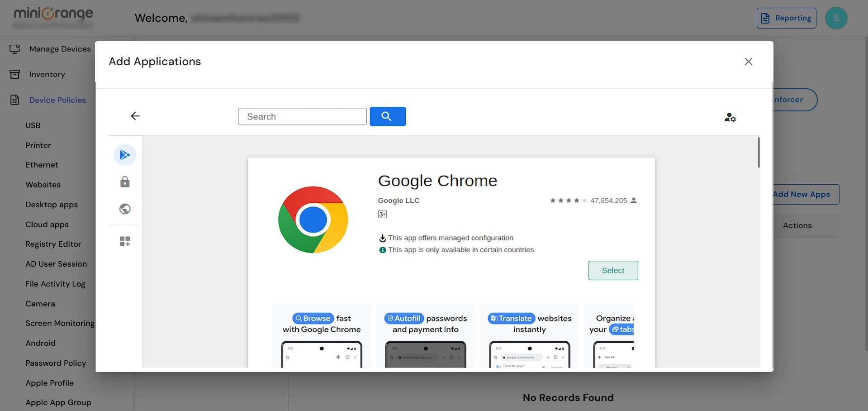Go to Inventory in the sidebar
The width and height of the screenshot is (868, 411).
coord(47,74)
